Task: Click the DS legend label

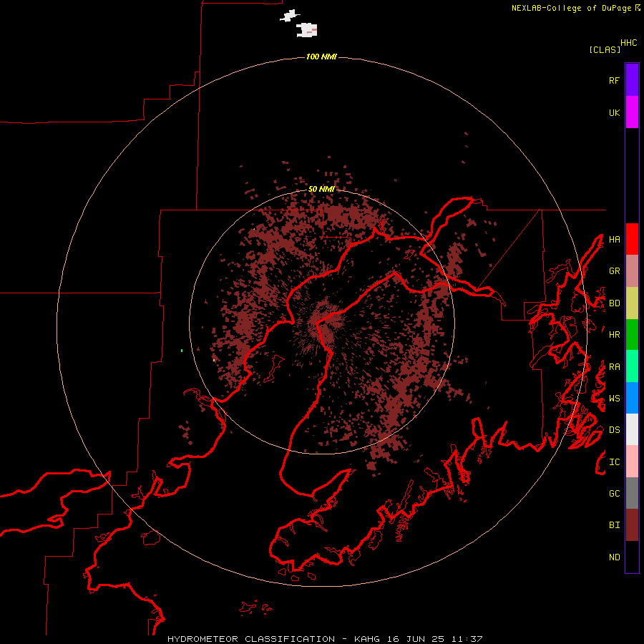Action: pyautogui.click(x=614, y=430)
